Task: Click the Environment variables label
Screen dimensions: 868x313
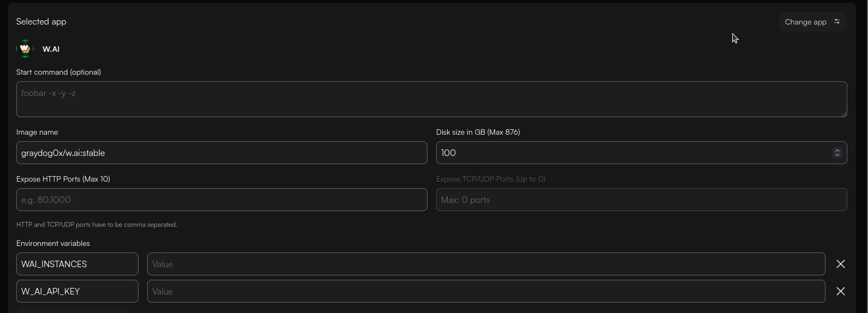Action: [53, 243]
